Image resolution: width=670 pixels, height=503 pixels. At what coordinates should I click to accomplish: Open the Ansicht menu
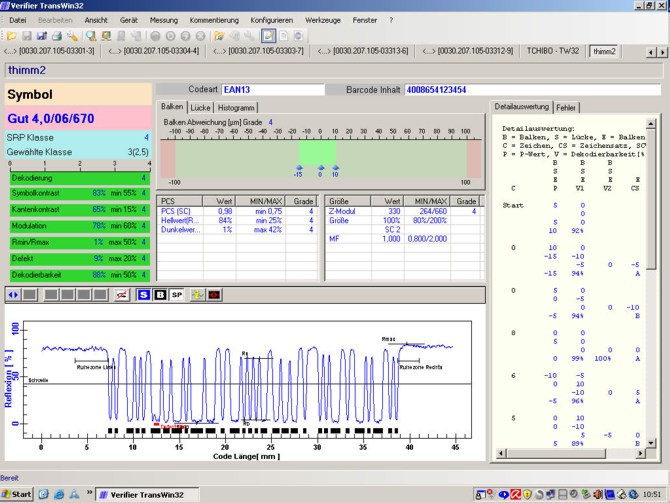click(96, 20)
